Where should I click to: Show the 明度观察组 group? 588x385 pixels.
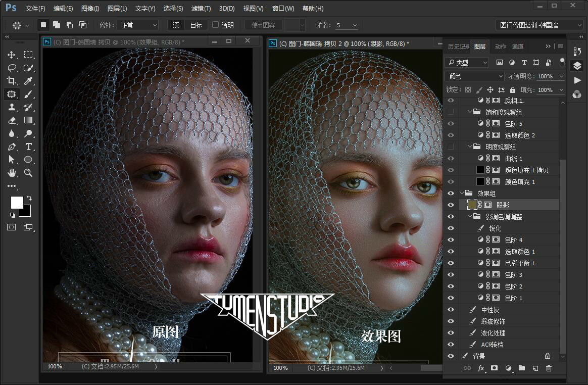[x=451, y=147]
